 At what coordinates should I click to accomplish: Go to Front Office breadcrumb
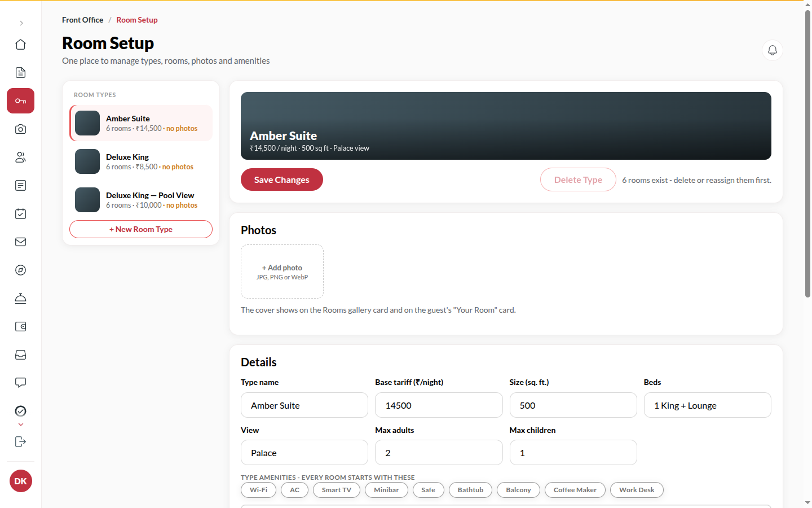(x=83, y=20)
